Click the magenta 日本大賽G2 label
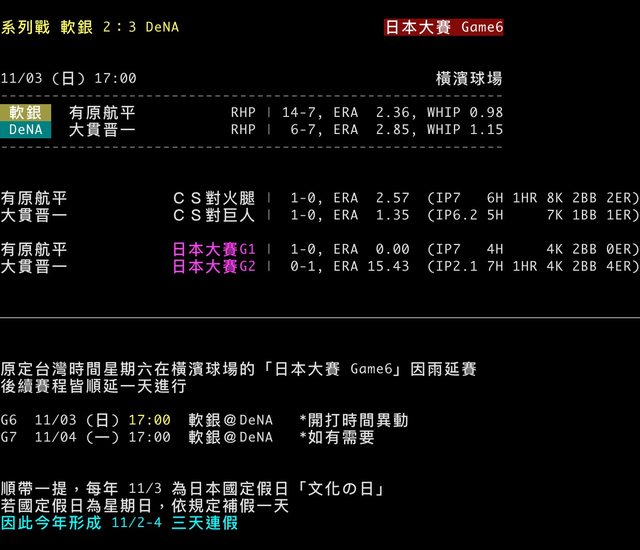The height and width of the screenshot is (550, 640). [x=214, y=266]
